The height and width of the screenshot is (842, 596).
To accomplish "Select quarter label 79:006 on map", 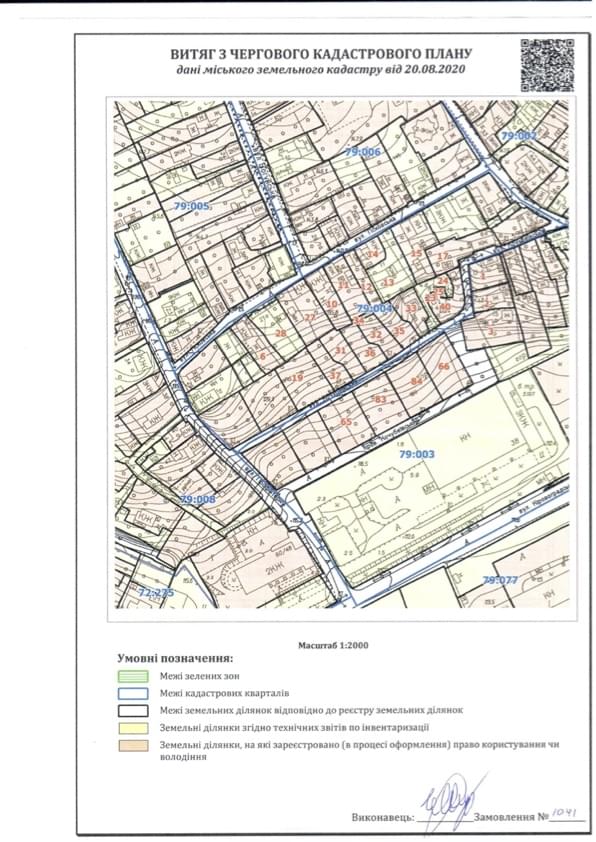I will click(x=363, y=152).
